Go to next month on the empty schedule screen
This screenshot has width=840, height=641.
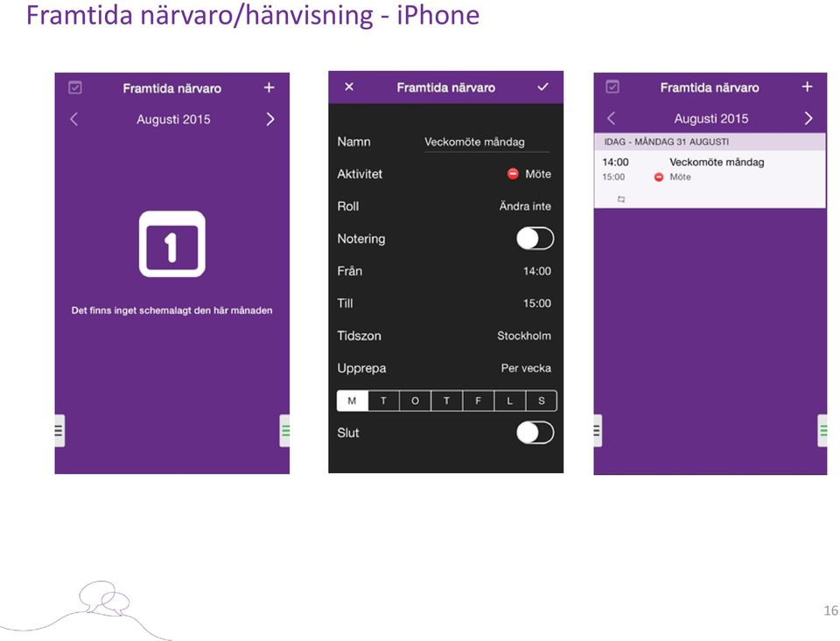(x=270, y=119)
